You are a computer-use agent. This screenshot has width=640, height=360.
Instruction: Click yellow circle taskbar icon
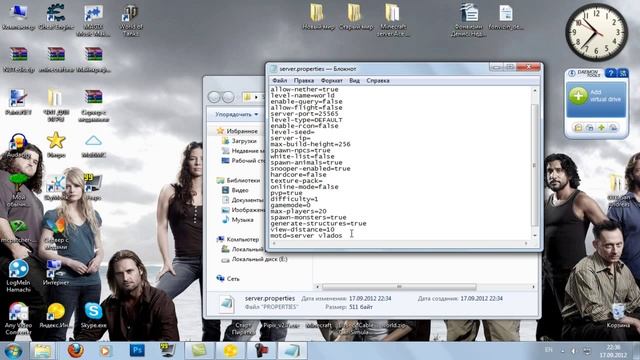click(x=230, y=351)
